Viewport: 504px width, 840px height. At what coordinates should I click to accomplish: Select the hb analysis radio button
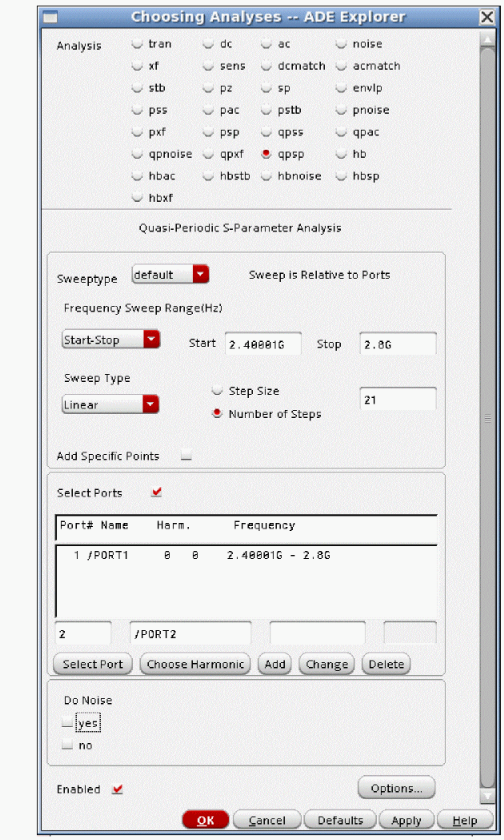pyautogui.click(x=341, y=154)
